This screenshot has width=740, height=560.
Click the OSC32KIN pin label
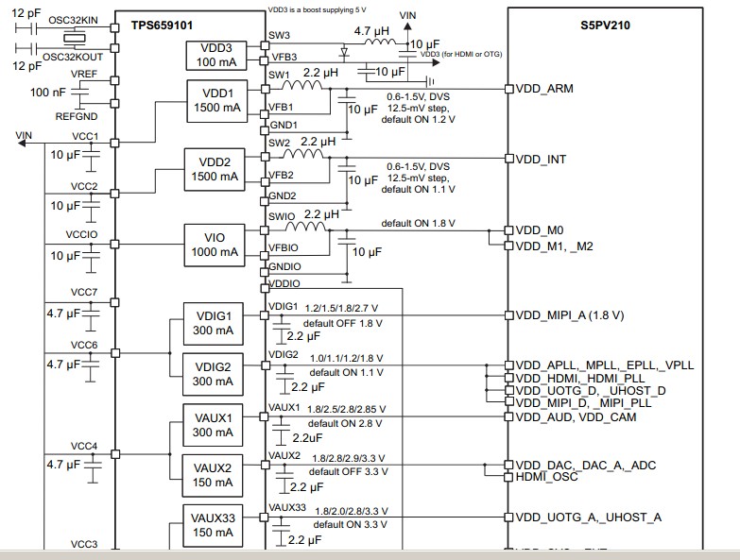click(73, 20)
